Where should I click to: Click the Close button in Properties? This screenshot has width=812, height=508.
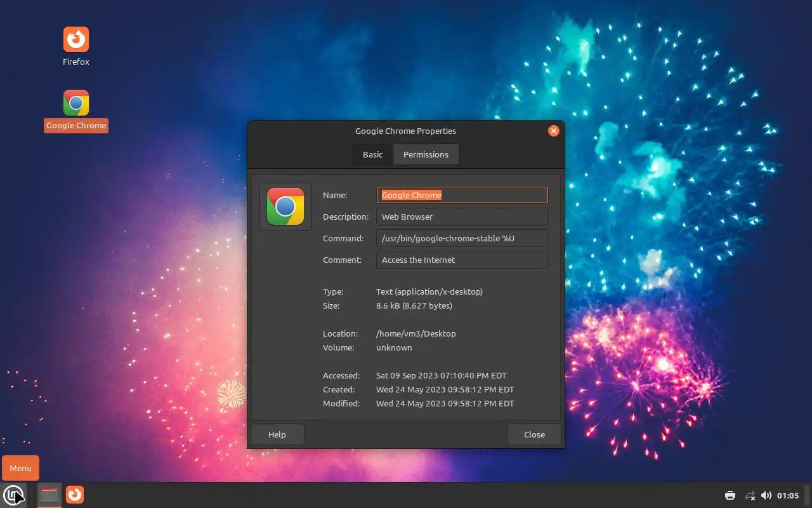tap(534, 434)
